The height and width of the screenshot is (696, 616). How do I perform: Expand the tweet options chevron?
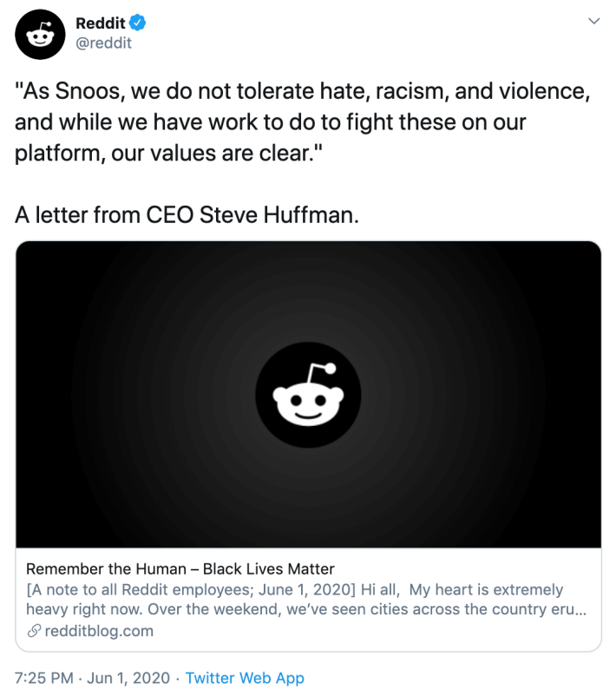pyautogui.click(x=594, y=21)
